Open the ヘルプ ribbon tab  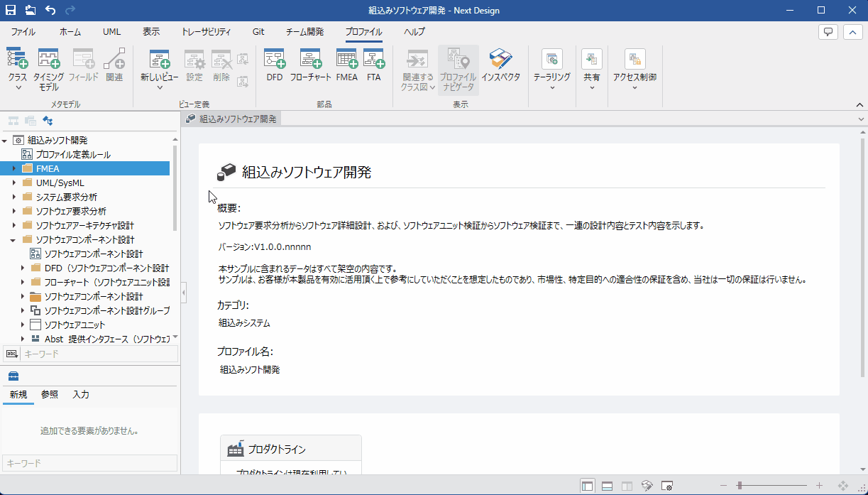(414, 32)
